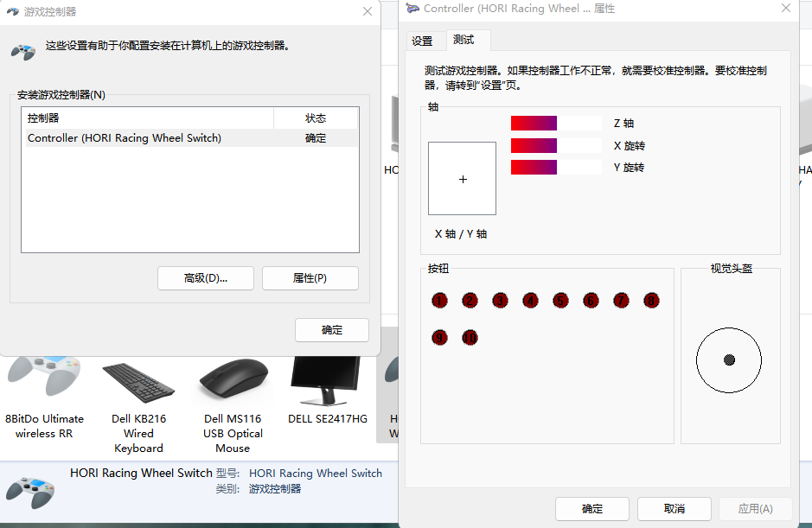The image size is (812, 528).
Task: Close the game controllers dialog
Action: [368, 11]
